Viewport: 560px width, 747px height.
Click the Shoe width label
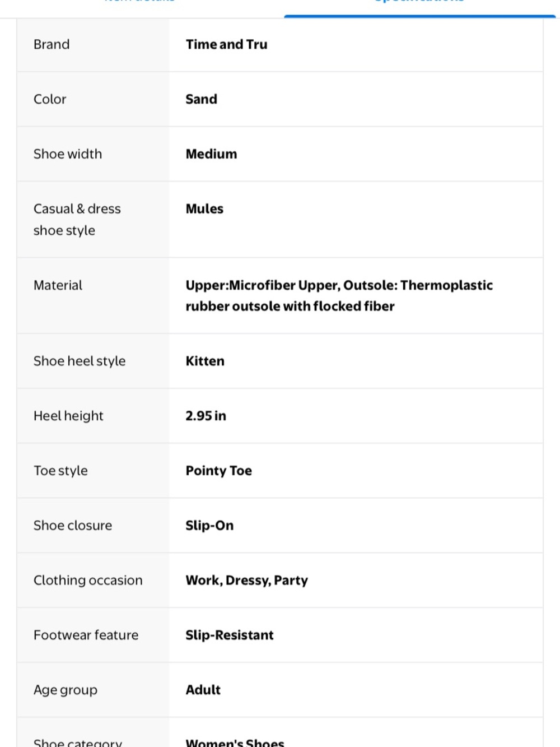pos(68,154)
